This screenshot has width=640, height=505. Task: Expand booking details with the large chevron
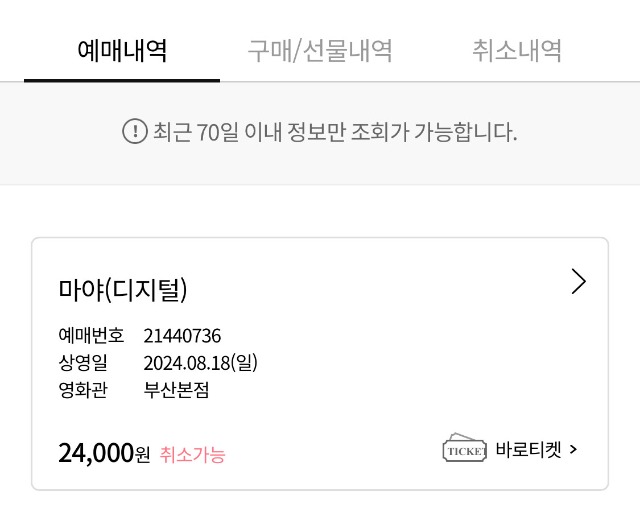579,281
